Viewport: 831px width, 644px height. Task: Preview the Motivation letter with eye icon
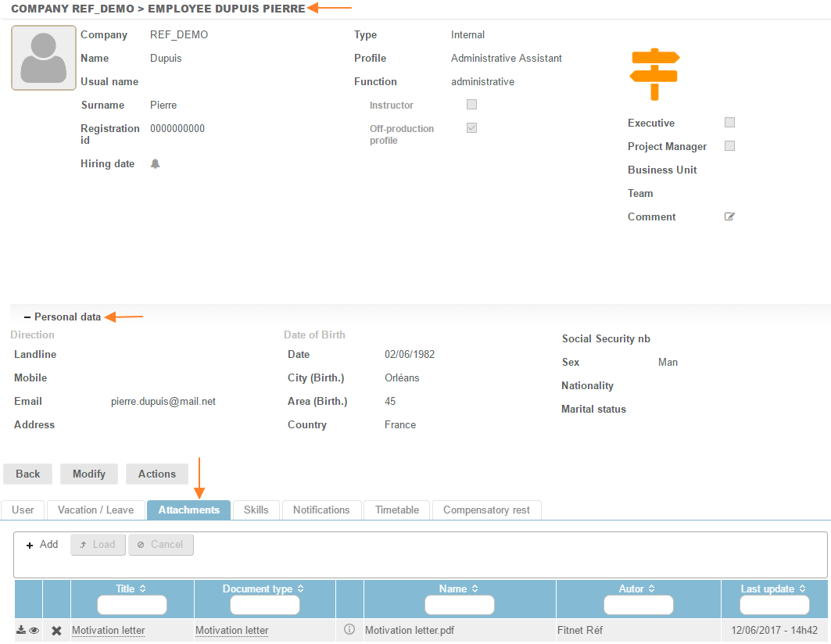[34, 630]
